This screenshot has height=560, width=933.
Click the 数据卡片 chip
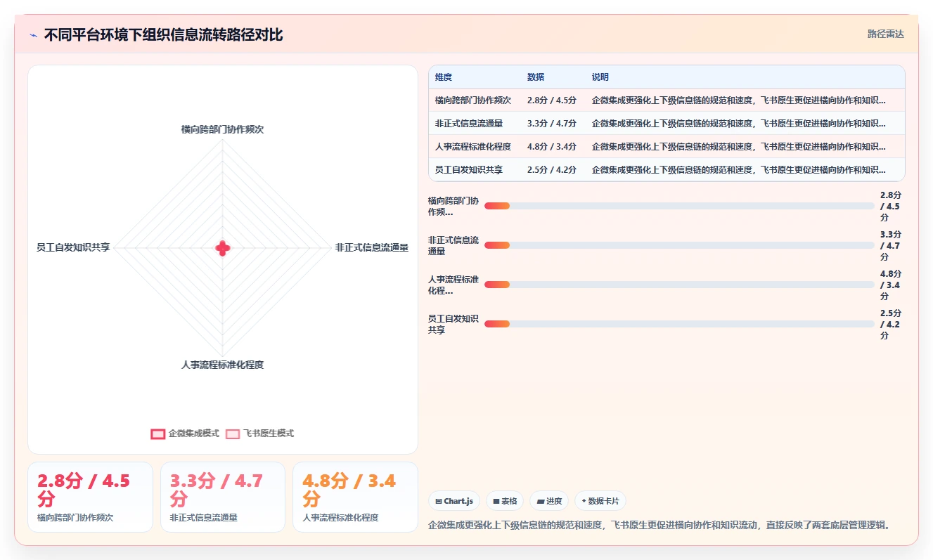600,501
